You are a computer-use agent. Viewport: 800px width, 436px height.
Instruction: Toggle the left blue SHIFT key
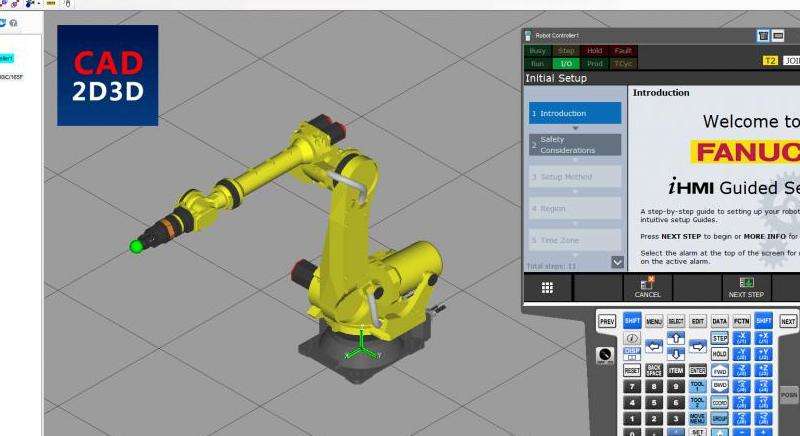[632, 321]
